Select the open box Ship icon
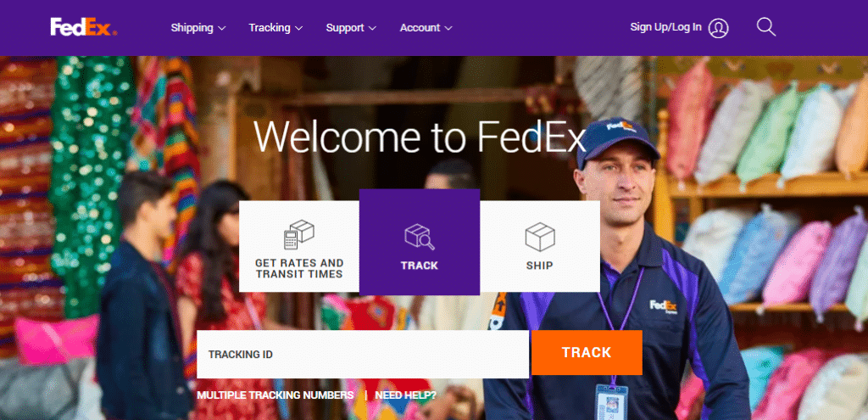 tap(540, 237)
